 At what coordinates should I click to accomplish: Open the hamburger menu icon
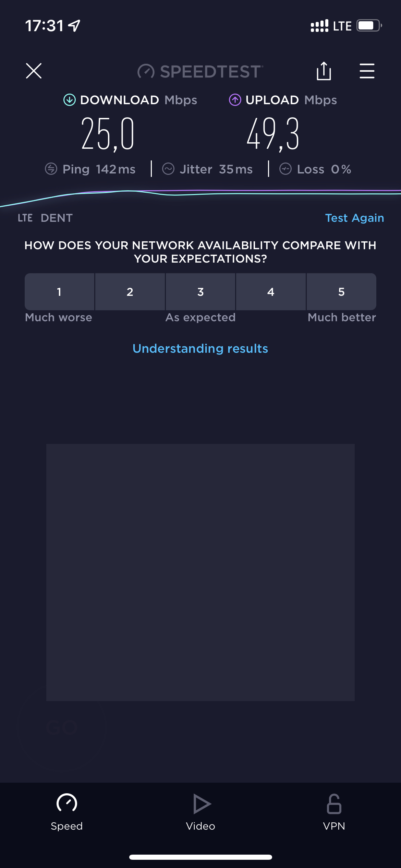pyautogui.click(x=367, y=71)
